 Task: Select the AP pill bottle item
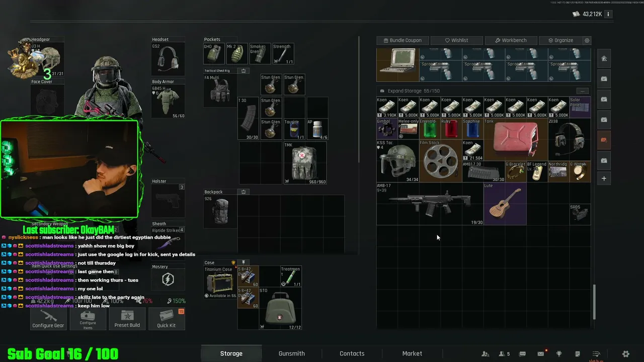coord(317,130)
